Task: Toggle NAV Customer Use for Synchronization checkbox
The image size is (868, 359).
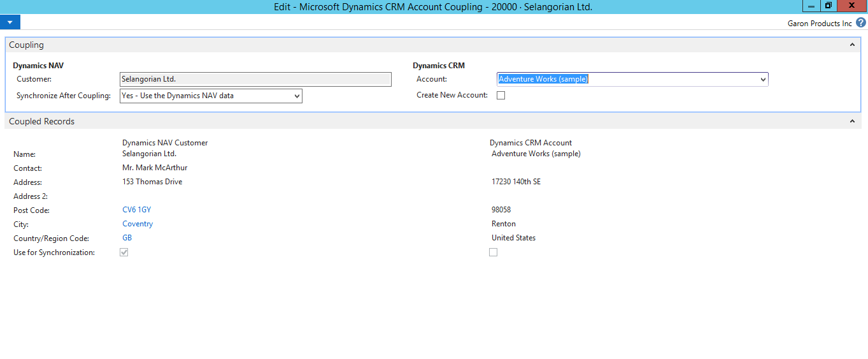Action: click(124, 253)
